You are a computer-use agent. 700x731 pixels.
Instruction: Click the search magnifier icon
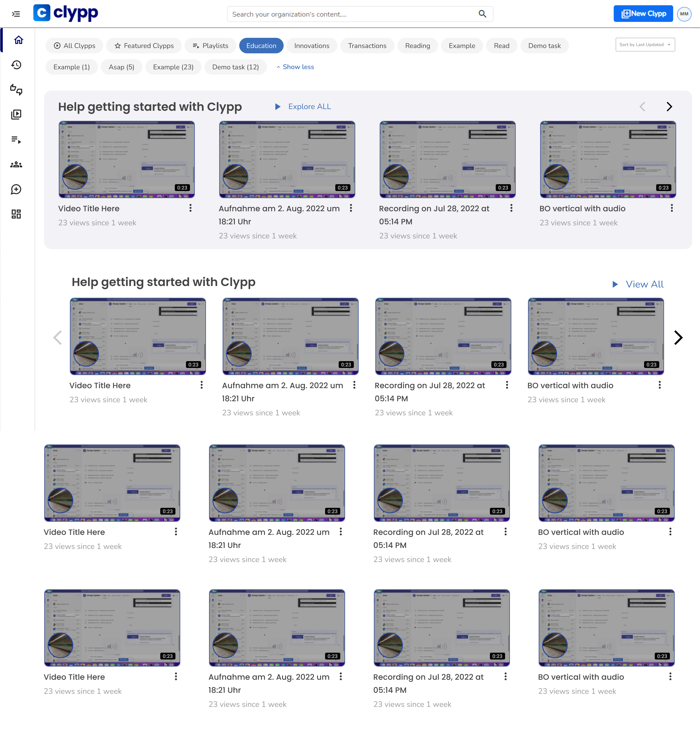coord(482,14)
